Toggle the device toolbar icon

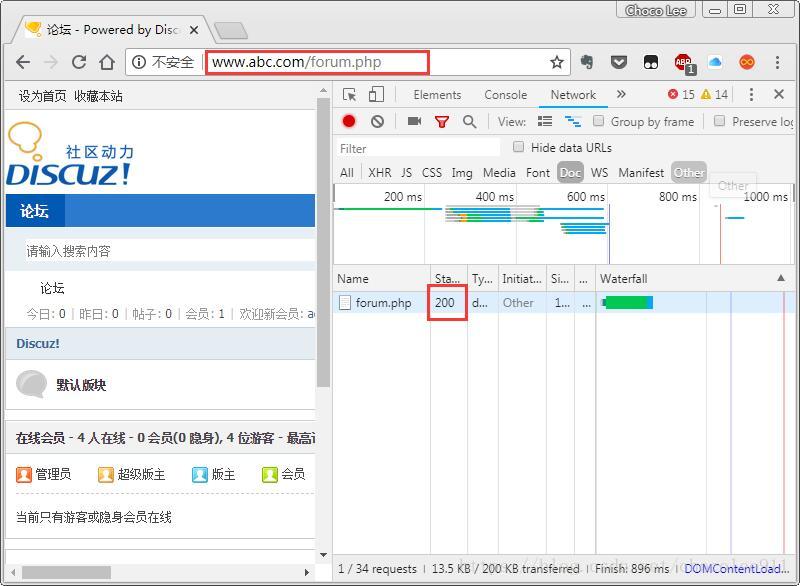pyautogui.click(x=377, y=94)
